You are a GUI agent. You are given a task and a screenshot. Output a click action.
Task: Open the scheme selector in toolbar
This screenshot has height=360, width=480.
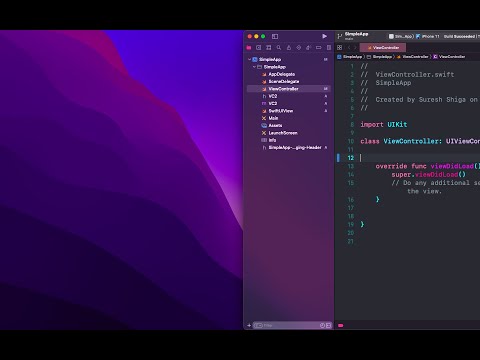point(401,36)
